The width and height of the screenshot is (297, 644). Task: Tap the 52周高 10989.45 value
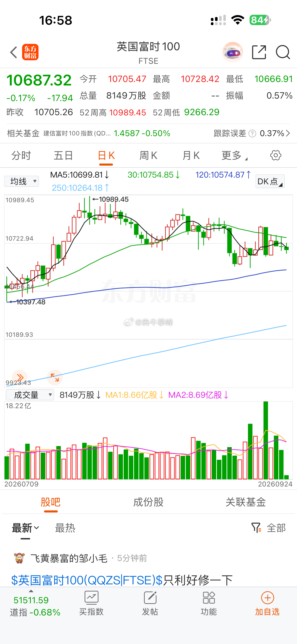pos(128,112)
